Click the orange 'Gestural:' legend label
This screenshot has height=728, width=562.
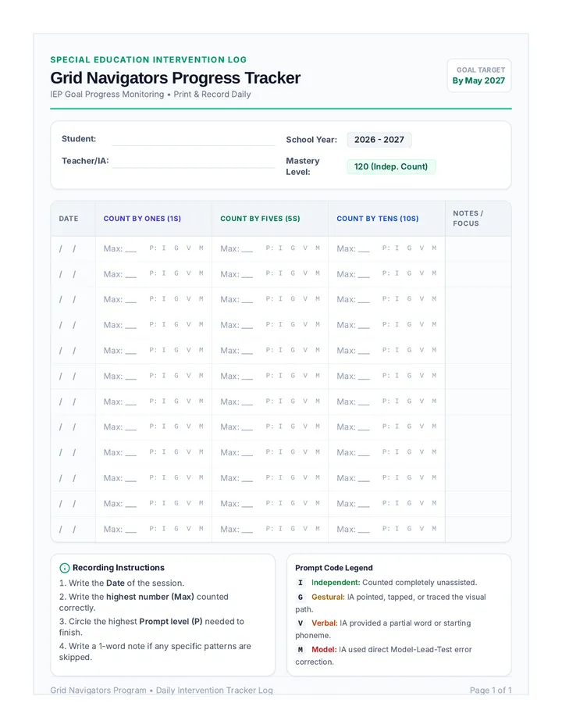click(x=328, y=597)
